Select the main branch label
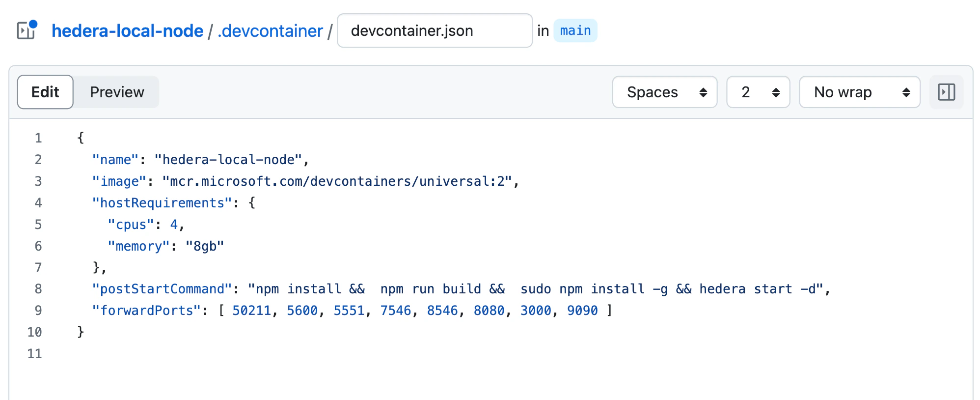The image size is (980, 400). click(x=575, y=30)
